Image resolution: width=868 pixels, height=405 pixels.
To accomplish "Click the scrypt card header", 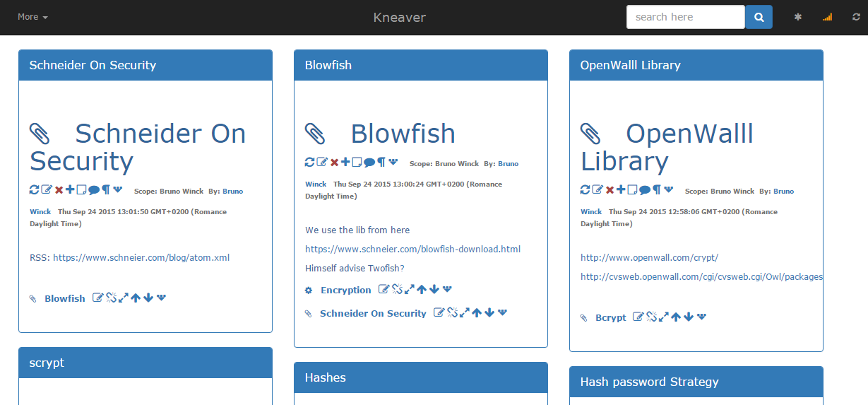I will coord(145,363).
